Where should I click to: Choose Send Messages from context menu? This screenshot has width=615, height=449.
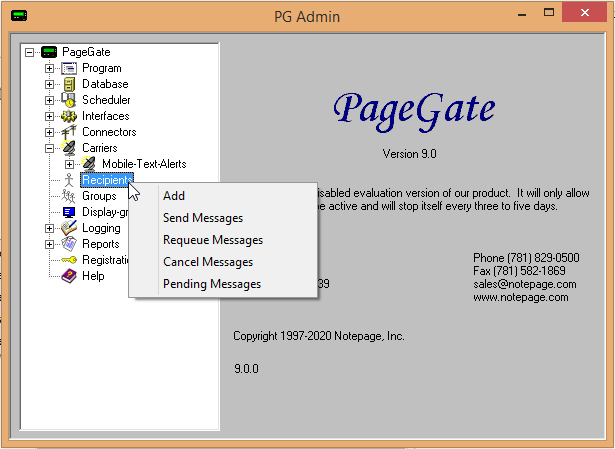coord(223,218)
